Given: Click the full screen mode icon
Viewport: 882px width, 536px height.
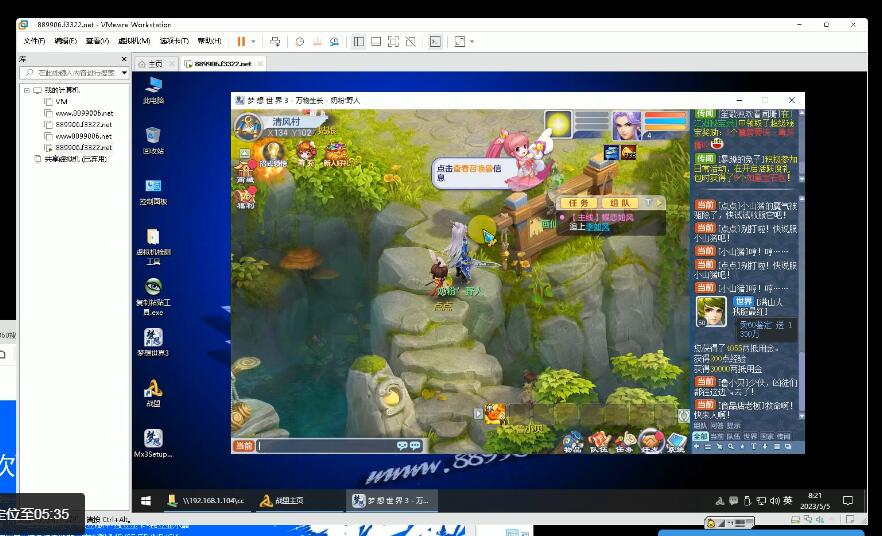Looking at the screenshot, I should 393,42.
